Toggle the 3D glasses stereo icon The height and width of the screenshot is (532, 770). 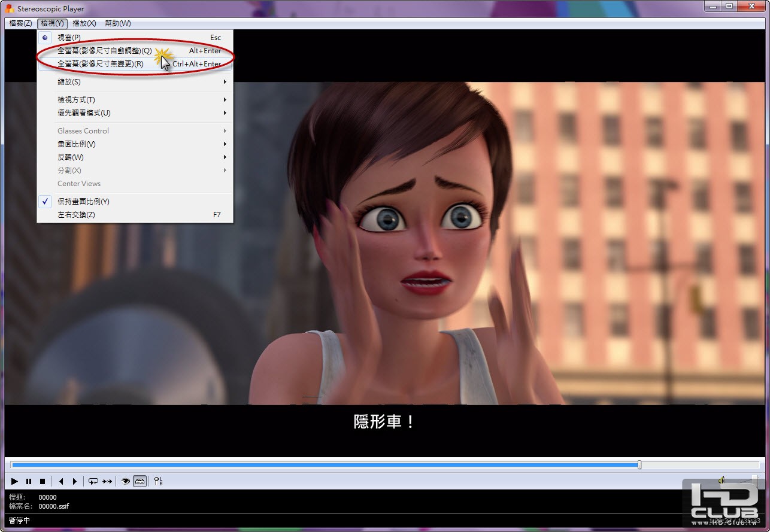tap(140, 481)
